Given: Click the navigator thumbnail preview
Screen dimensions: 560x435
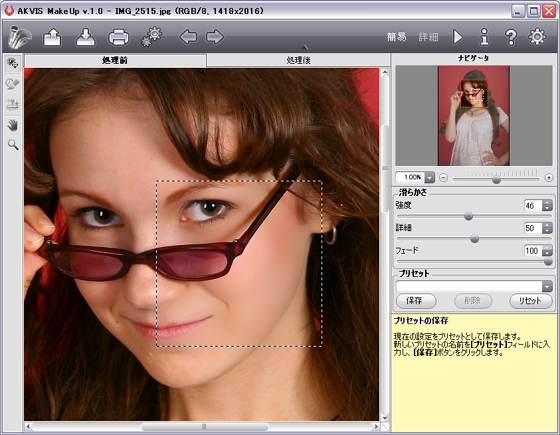Looking at the screenshot, I should point(474,116).
